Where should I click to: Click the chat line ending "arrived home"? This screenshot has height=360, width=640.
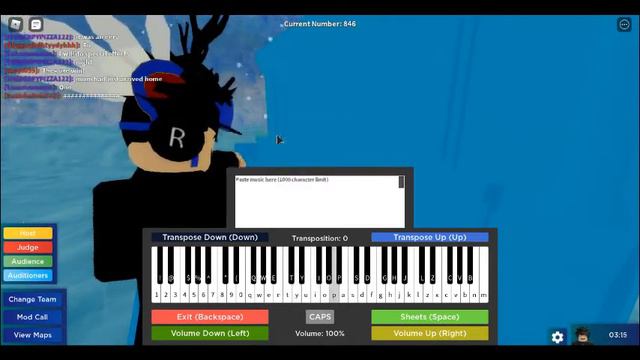(84, 79)
